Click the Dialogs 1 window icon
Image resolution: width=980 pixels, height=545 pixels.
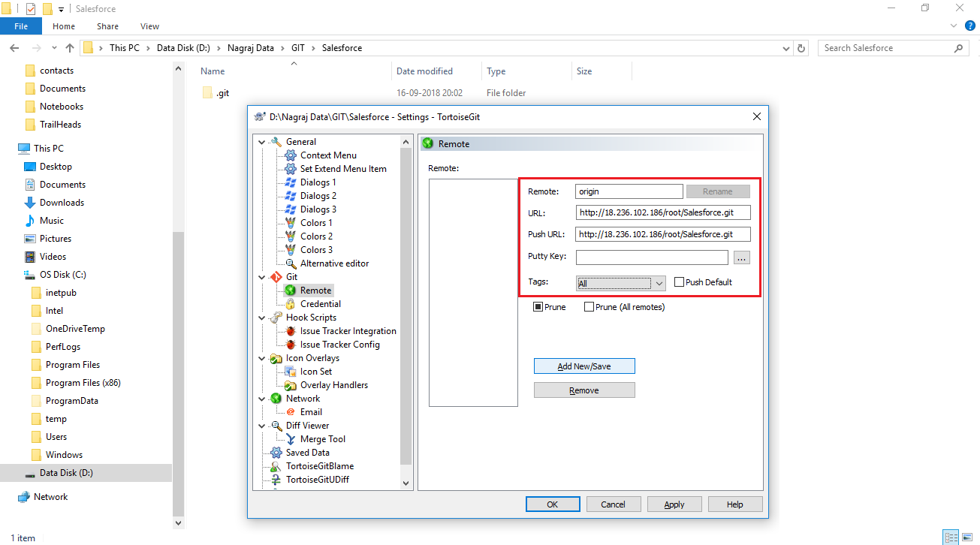point(291,182)
